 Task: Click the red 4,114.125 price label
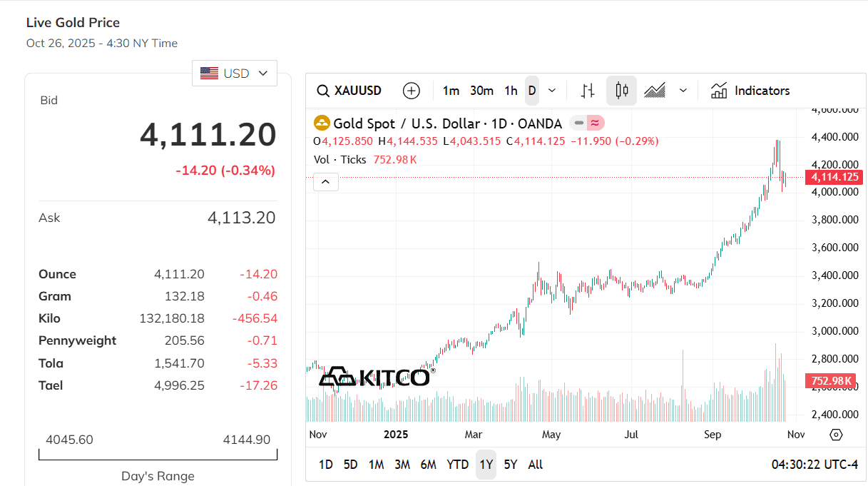(x=834, y=177)
